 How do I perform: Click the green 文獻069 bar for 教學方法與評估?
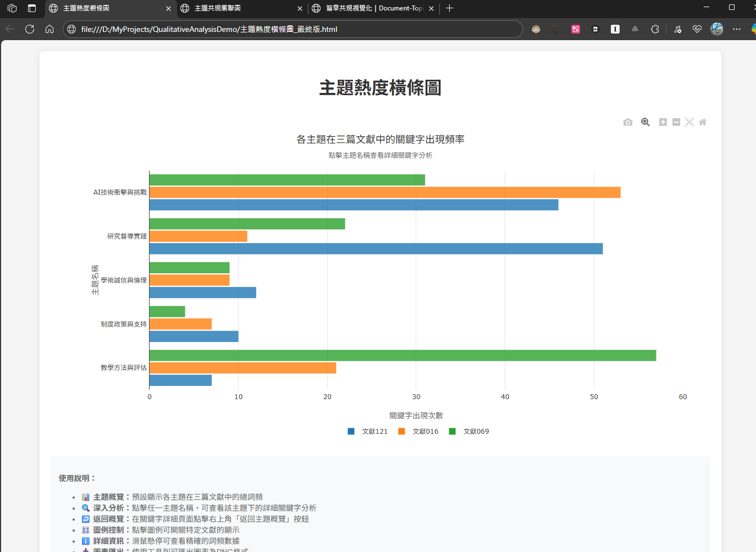pos(402,356)
